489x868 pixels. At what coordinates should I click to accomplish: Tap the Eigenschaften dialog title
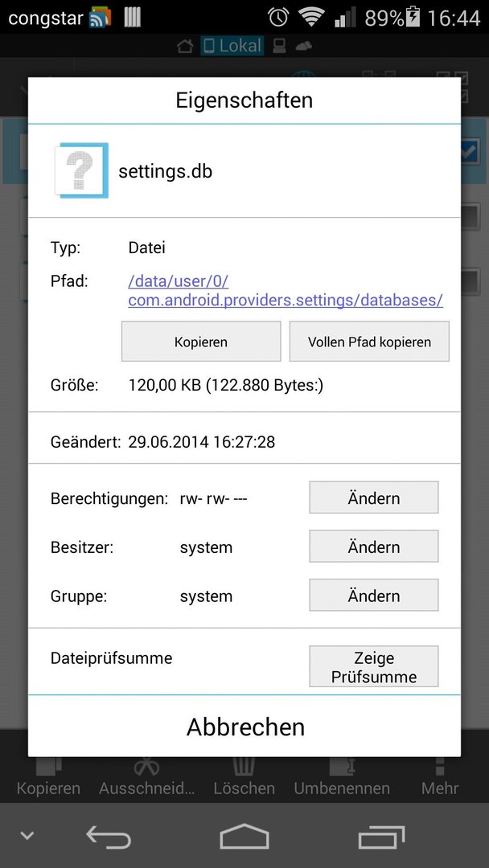[244, 100]
